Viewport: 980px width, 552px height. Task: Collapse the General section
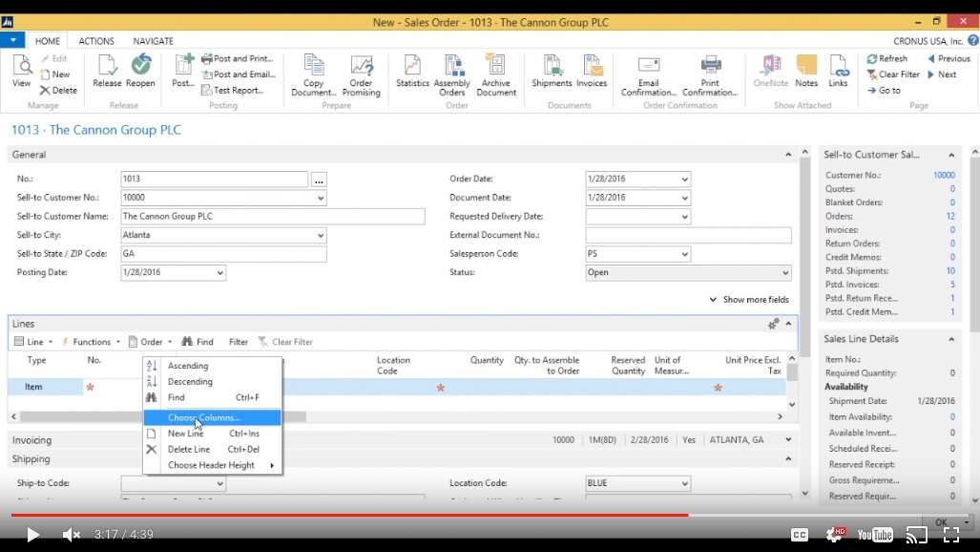(x=788, y=155)
